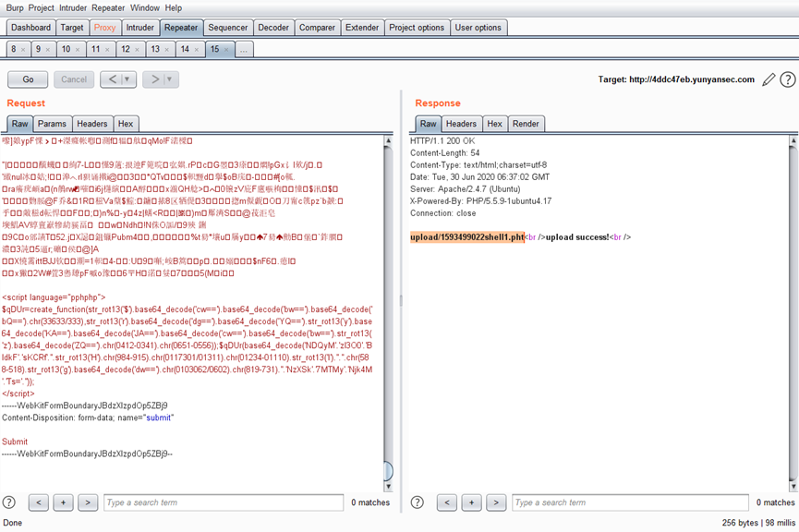This screenshot has height=532, width=799.
Task: Switch to the Target tab
Action: [x=72, y=28]
